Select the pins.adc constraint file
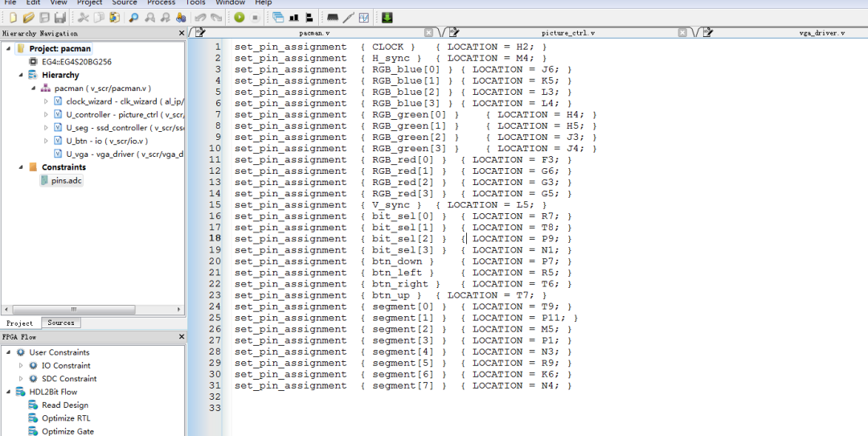This screenshot has height=436, width=868. point(61,181)
